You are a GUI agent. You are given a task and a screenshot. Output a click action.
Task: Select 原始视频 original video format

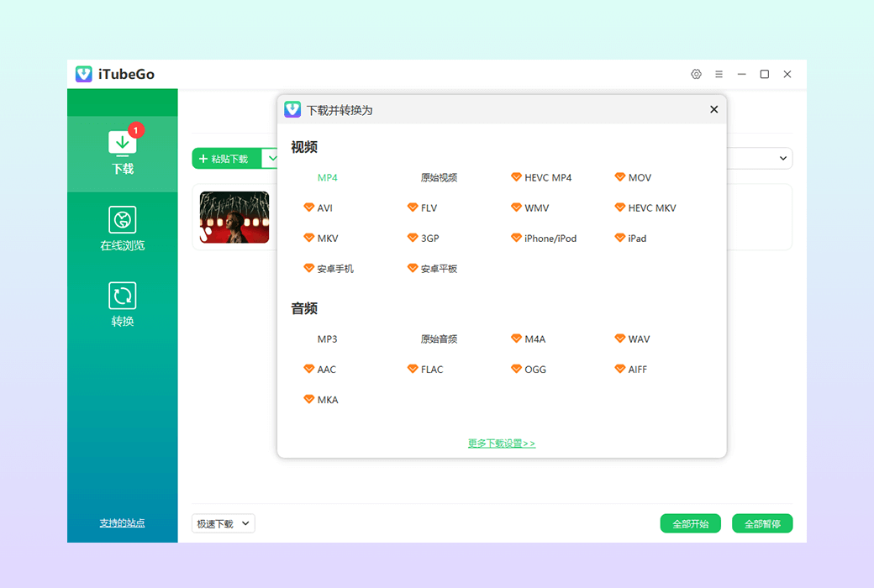pos(439,177)
